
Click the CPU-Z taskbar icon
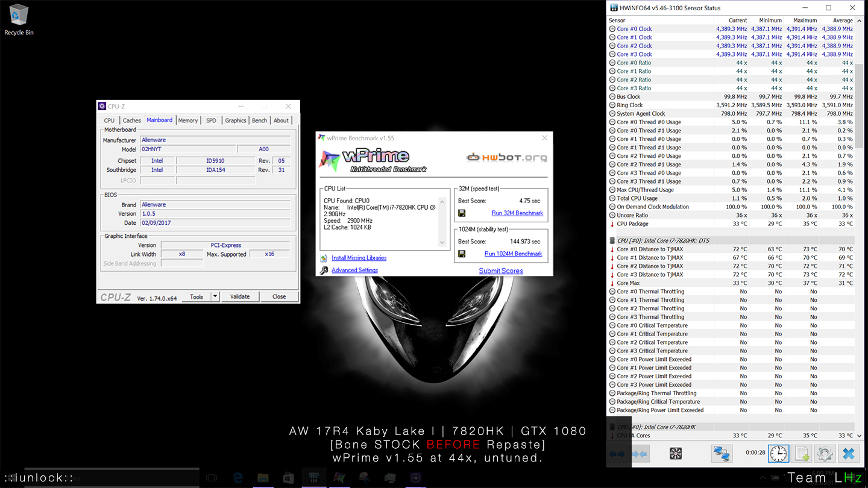coord(415,478)
